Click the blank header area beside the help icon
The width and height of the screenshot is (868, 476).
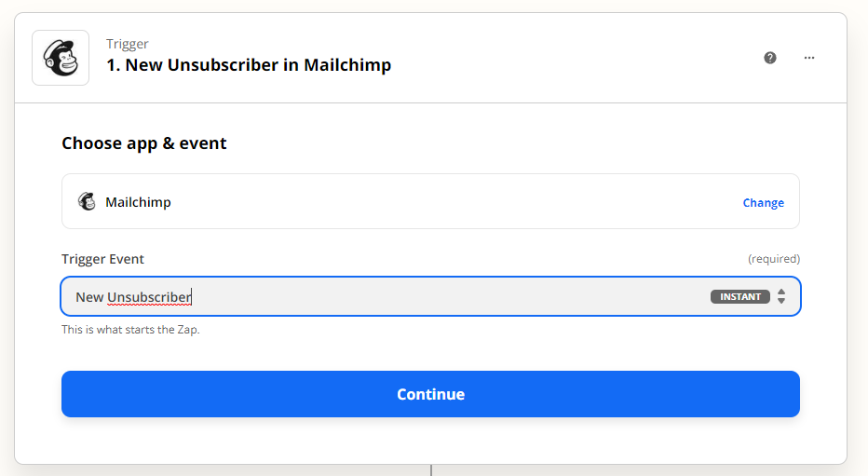click(576, 58)
